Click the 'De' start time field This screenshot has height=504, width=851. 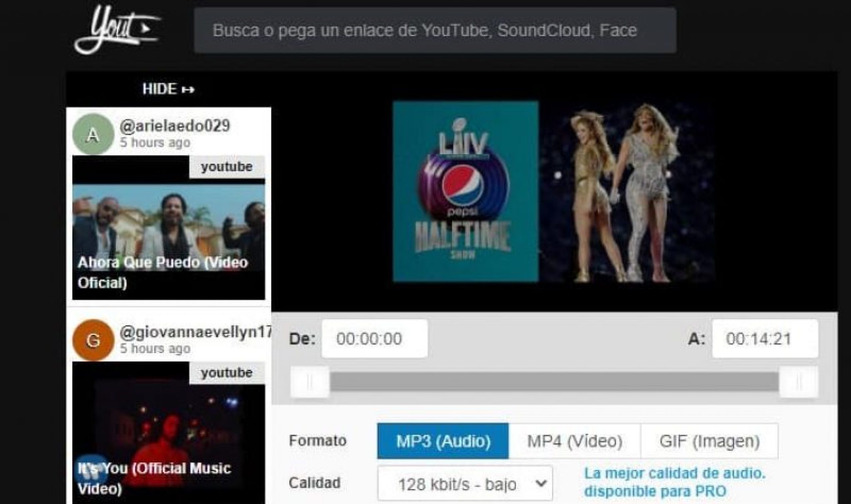pos(374,339)
